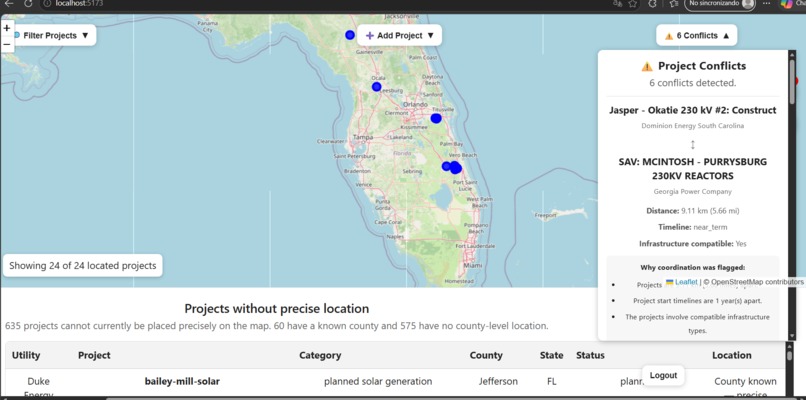The height and width of the screenshot is (400, 806).
Task: Add page to favorites with star icon
Action: pos(633,4)
